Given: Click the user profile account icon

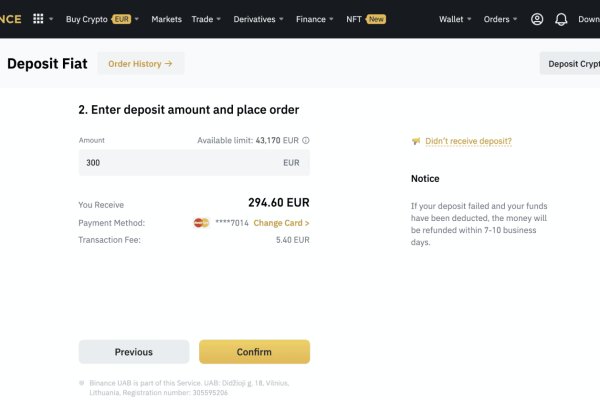Looking at the screenshot, I should [537, 19].
